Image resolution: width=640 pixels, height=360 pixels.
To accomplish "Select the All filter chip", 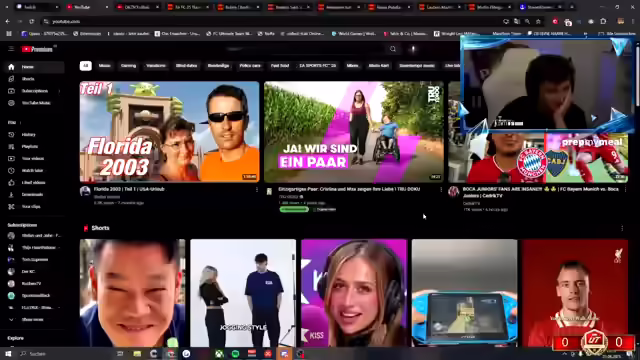I will click(86, 66).
